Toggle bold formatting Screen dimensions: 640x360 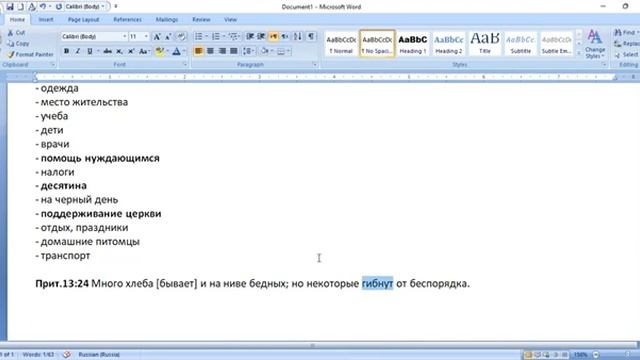(x=66, y=51)
